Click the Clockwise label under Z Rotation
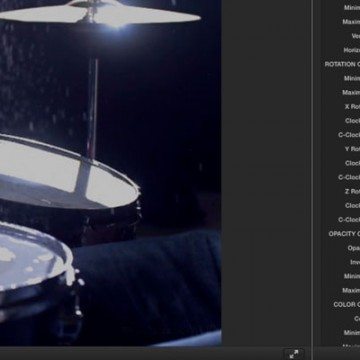 352,205
